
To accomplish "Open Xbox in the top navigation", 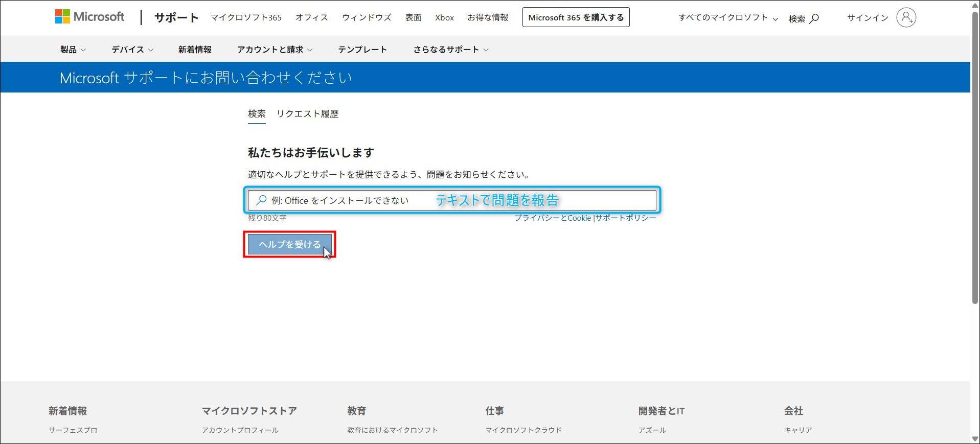I will (444, 17).
